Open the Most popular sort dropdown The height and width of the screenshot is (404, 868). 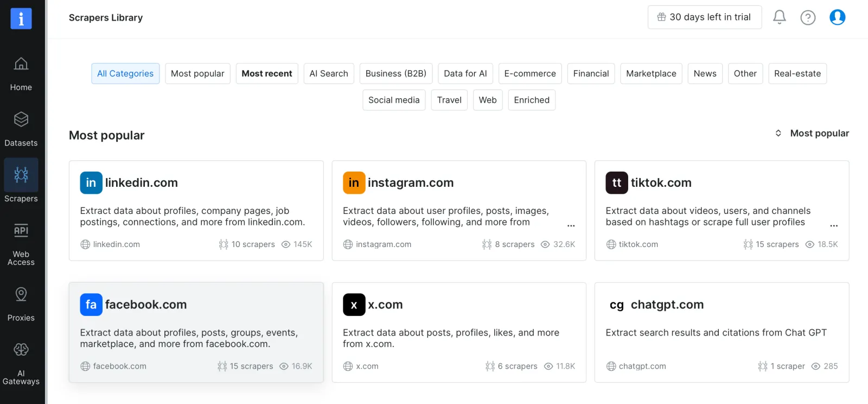pos(812,134)
